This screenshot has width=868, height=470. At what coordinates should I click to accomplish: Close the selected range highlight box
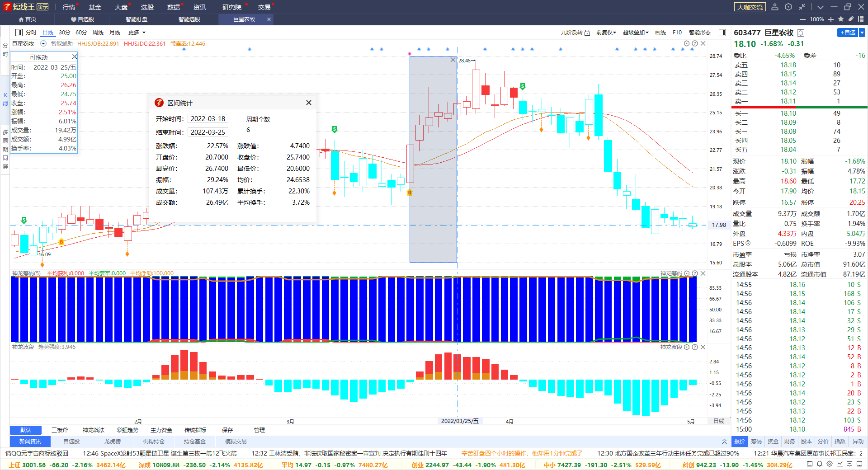pos(453,60)
